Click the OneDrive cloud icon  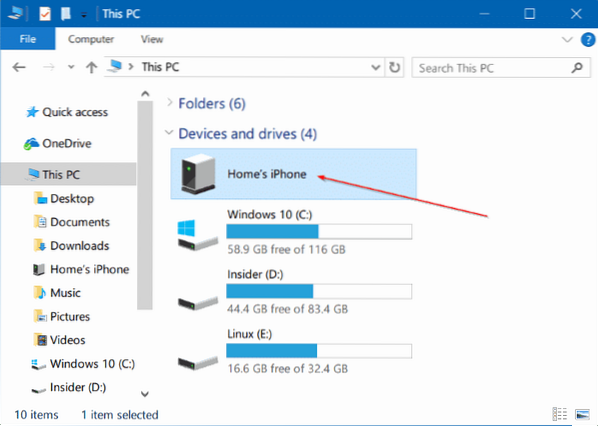pos(31,144)
